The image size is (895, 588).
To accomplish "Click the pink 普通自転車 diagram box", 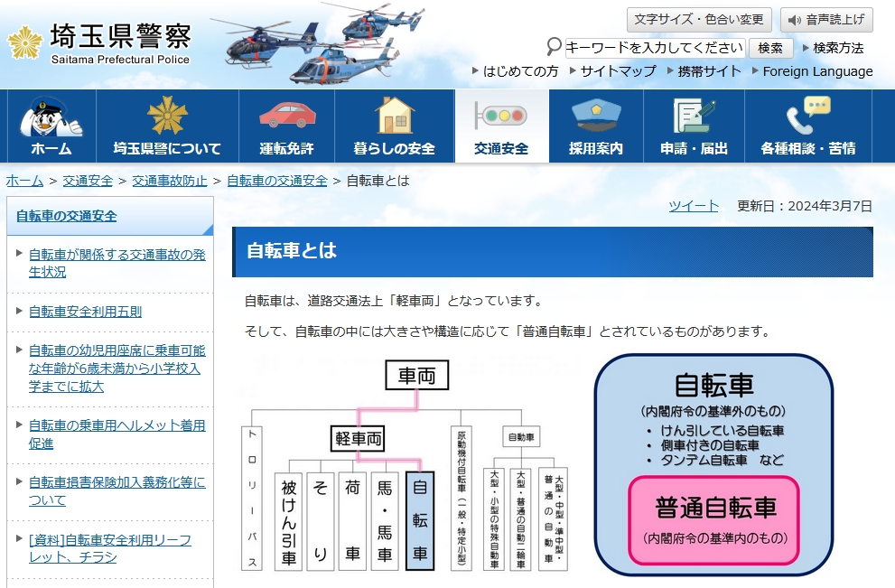I will click(714, 520).
